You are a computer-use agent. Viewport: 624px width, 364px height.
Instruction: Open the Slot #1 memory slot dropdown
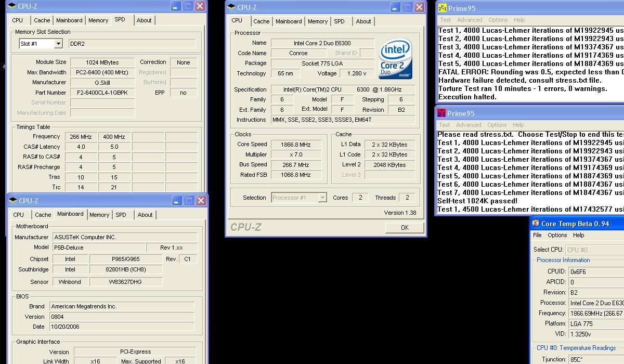[58, 44]
